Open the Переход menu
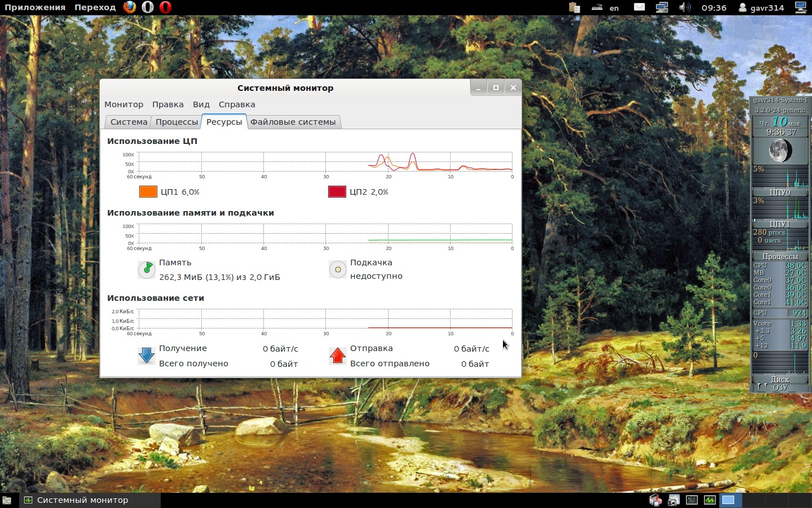812x508 pixels. pyautogui.click(x=95, y=7)
